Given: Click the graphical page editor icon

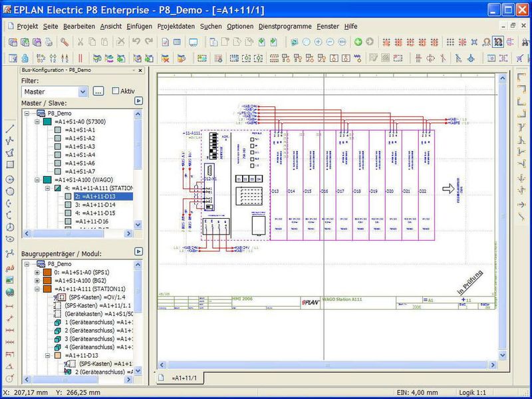Looking at the screenshot, I should pos(165,42).
